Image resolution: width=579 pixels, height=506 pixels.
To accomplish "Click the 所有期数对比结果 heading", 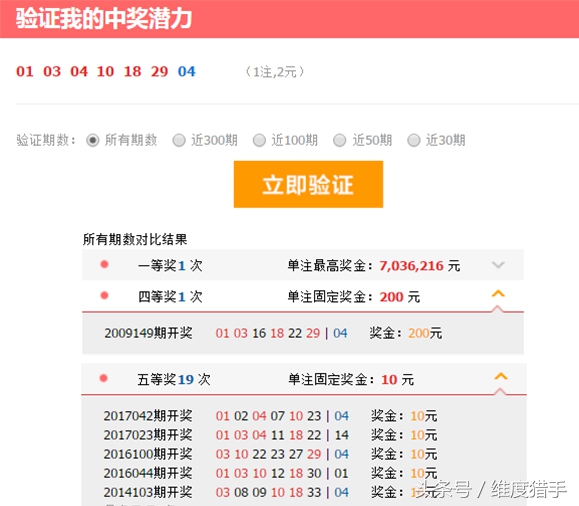I will click(135, 239).
